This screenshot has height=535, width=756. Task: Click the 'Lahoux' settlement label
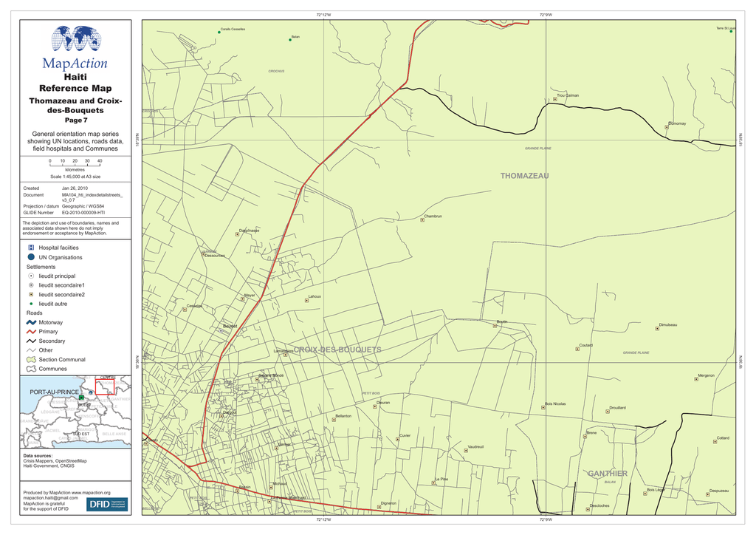(x=315, y=296)
